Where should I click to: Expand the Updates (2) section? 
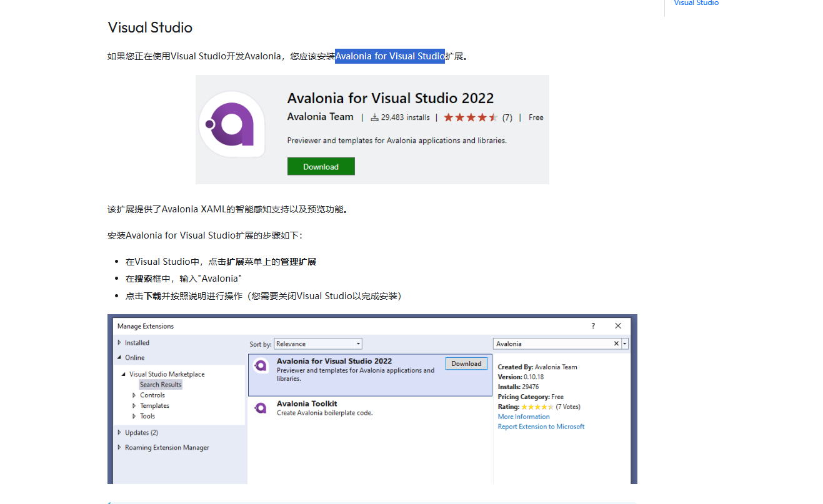pos(119,433)
